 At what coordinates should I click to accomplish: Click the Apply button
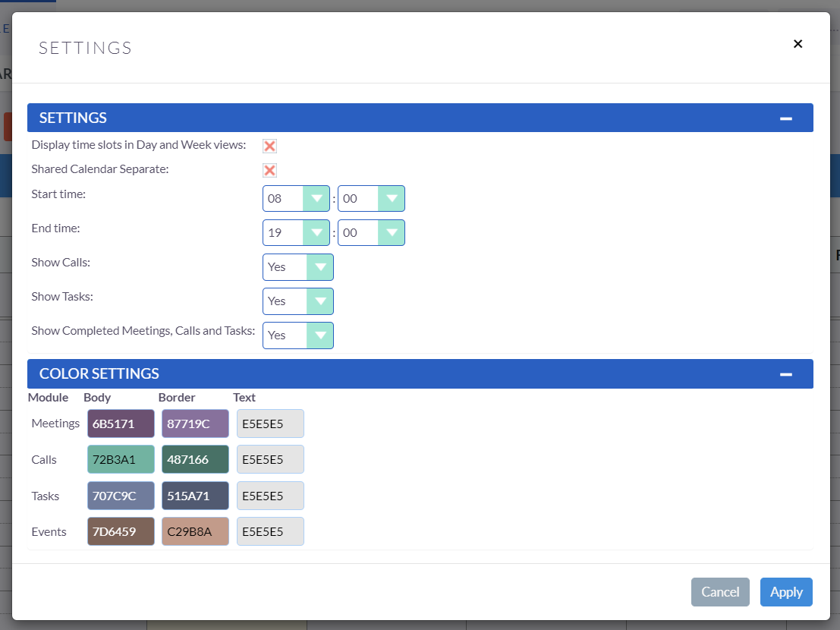(x=786, y=592)
